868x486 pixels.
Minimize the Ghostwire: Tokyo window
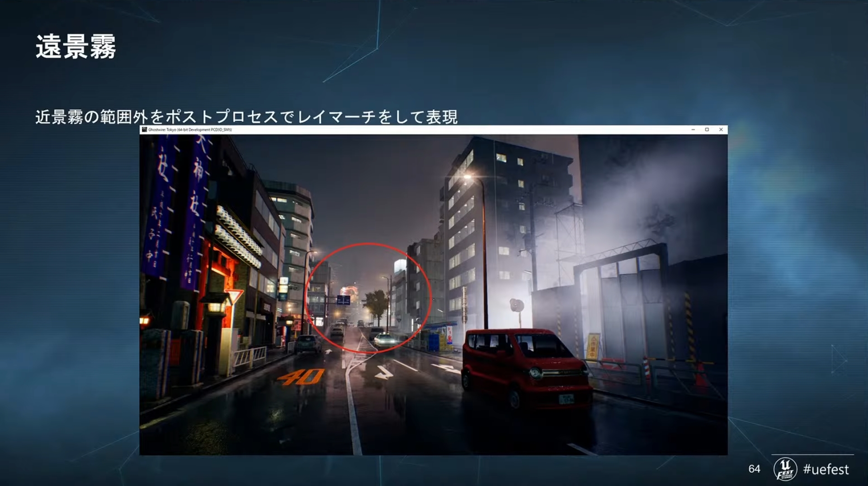click(x=693, y=130)
